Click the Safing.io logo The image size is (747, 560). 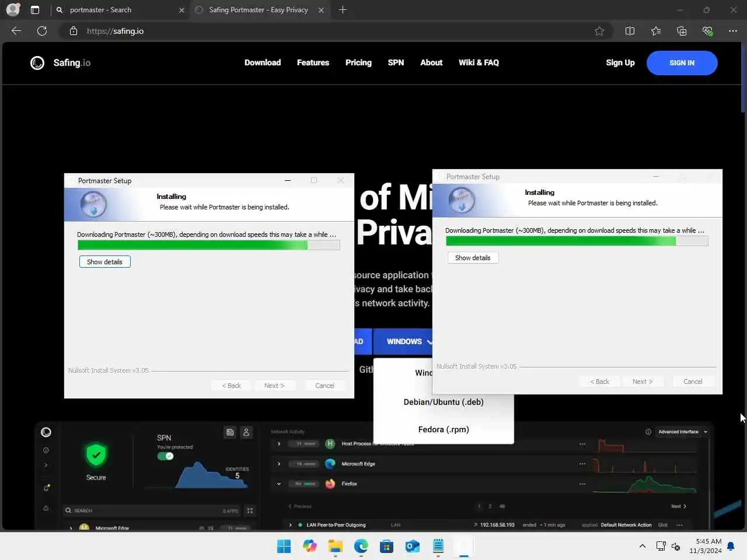(61, 62)
